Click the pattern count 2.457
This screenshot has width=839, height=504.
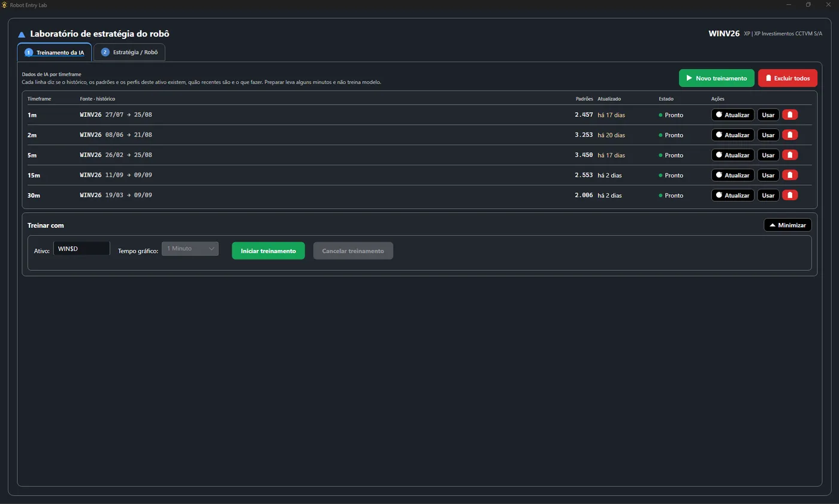click(x=584, y=114)
